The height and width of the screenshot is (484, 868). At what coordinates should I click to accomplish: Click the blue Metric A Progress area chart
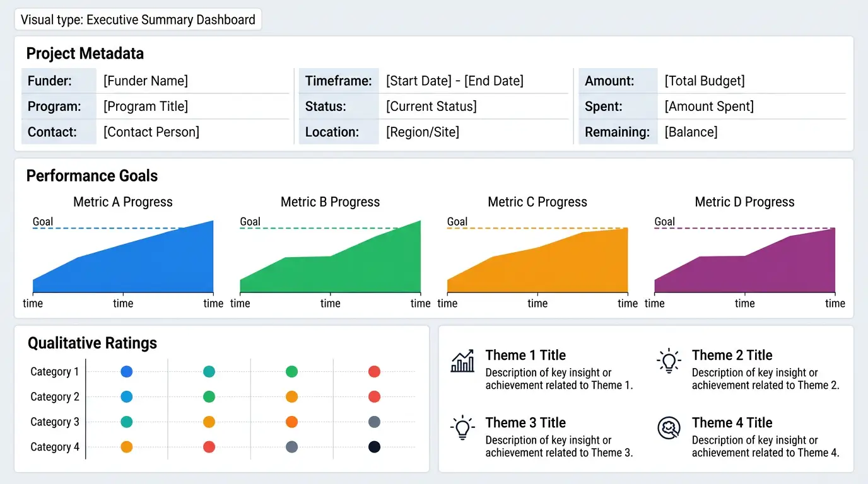tap(123, 256)
